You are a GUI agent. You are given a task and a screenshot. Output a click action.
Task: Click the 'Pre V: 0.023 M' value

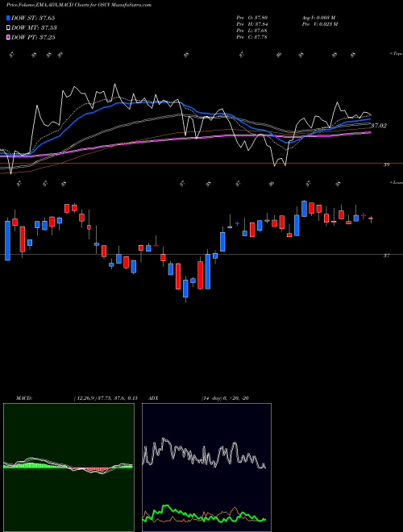(x=319, y=24)
